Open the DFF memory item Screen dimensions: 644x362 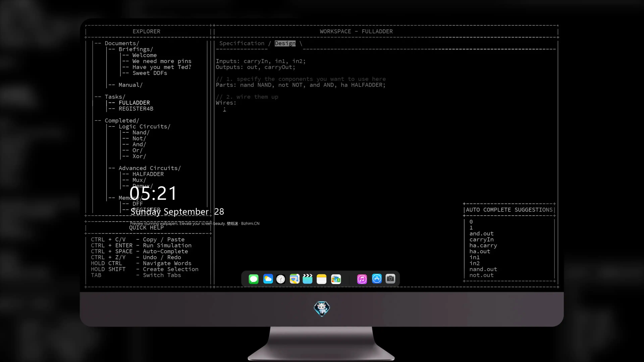[x=138, y=204]
